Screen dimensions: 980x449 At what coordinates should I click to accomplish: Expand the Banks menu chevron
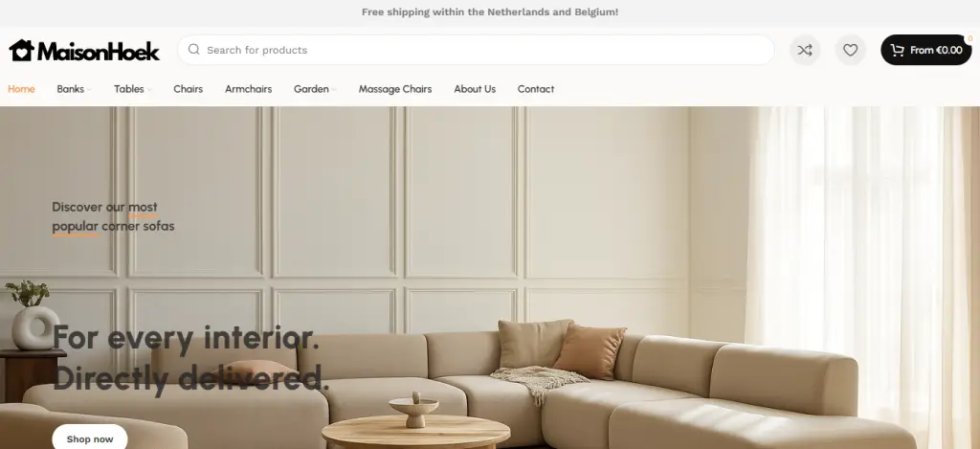[x=89, y=89]
